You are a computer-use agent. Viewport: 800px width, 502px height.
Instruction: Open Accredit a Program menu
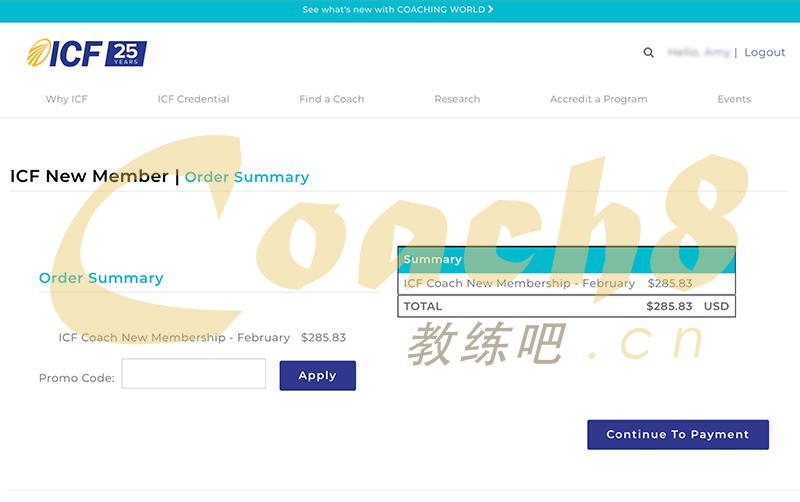[x=598, y=99]
